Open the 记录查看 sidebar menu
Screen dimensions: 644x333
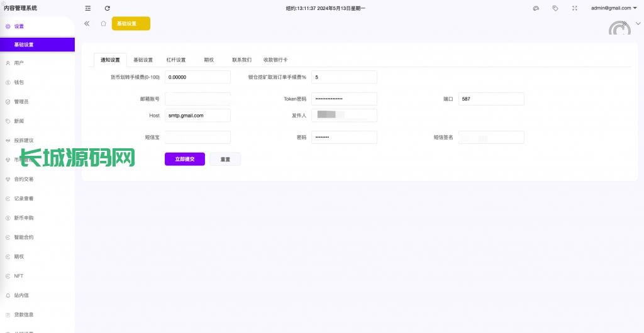point(37,199)
